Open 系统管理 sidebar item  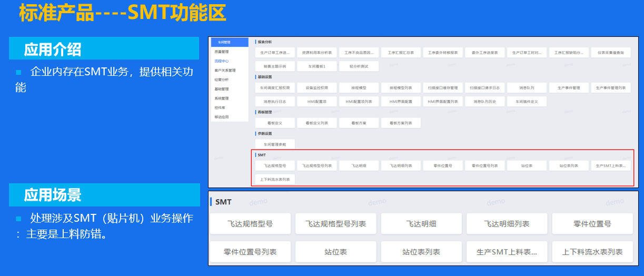(222, 98)
